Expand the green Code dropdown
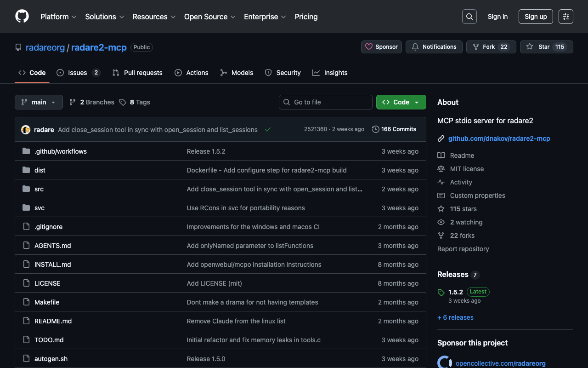Image resolution: width=588 pixels, height=368 pixels. point(401,102)
